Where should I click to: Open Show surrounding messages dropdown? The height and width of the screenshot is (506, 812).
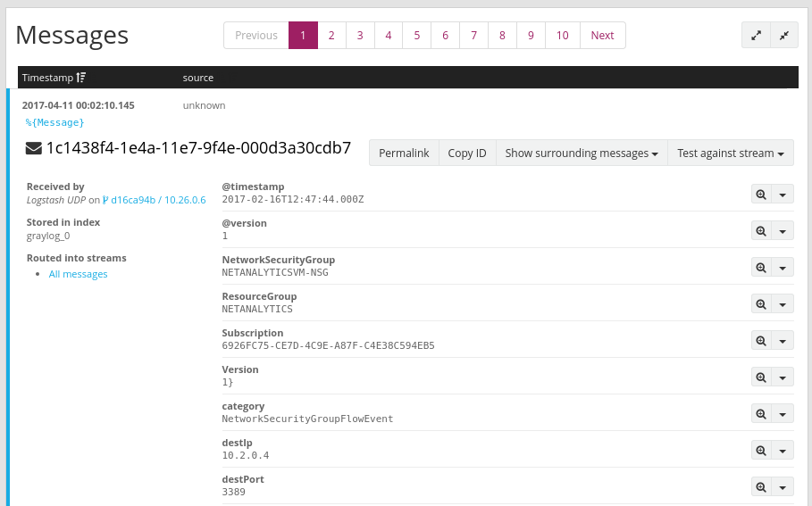(x=582, y=153)
